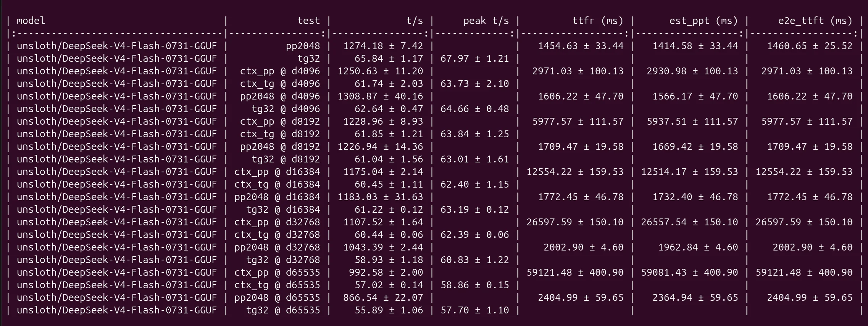The image size is (868, 326).
Task: Select the "pp2048 @ d16384" test cell
Action: (x=277, y=197)
